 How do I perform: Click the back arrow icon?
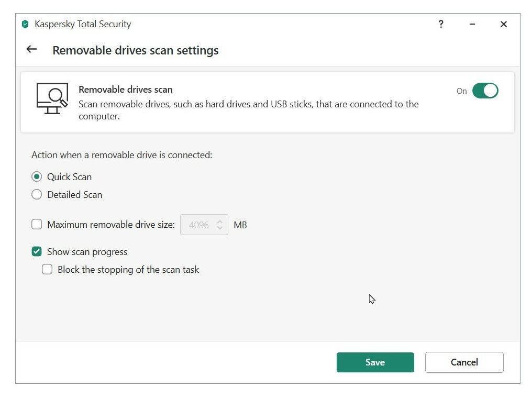coord(31,49)
